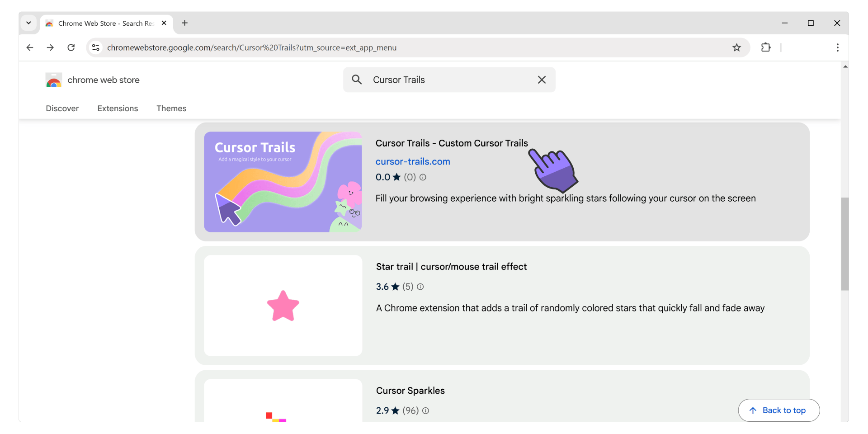Go back to the previous page
868x434 pixels.
pos(30,47)
